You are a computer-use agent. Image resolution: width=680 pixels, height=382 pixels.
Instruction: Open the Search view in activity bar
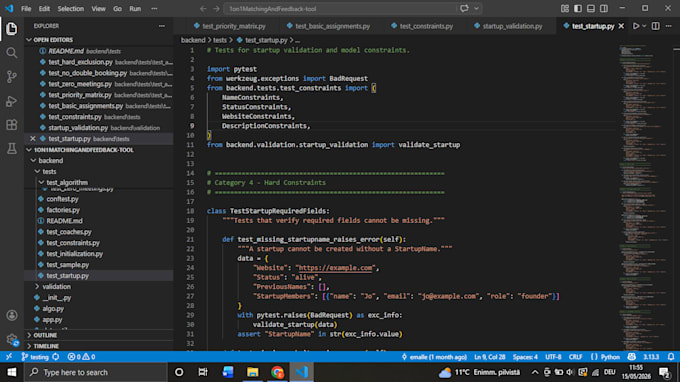(12, 53)
